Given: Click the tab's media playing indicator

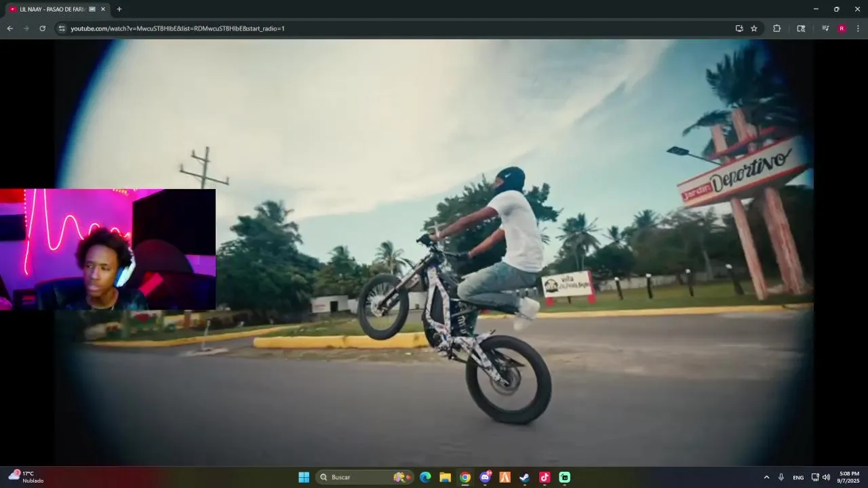Looking at the screenshot, I should (92, 9).
